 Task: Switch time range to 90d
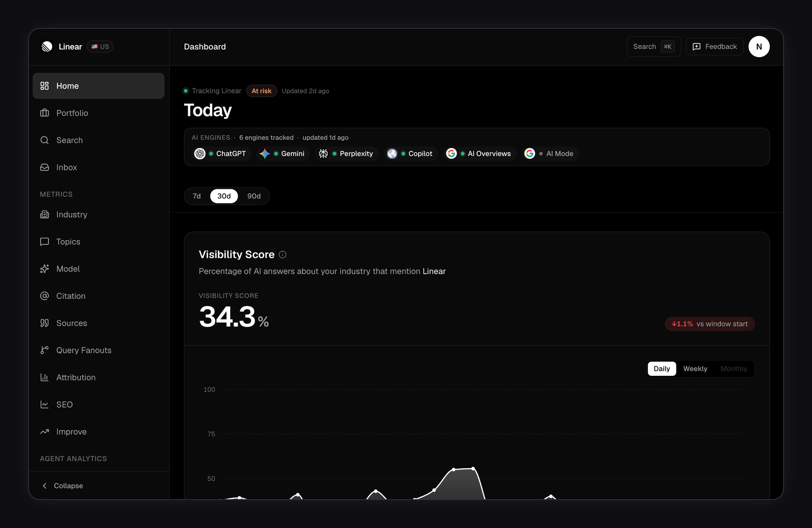point(254,196)
